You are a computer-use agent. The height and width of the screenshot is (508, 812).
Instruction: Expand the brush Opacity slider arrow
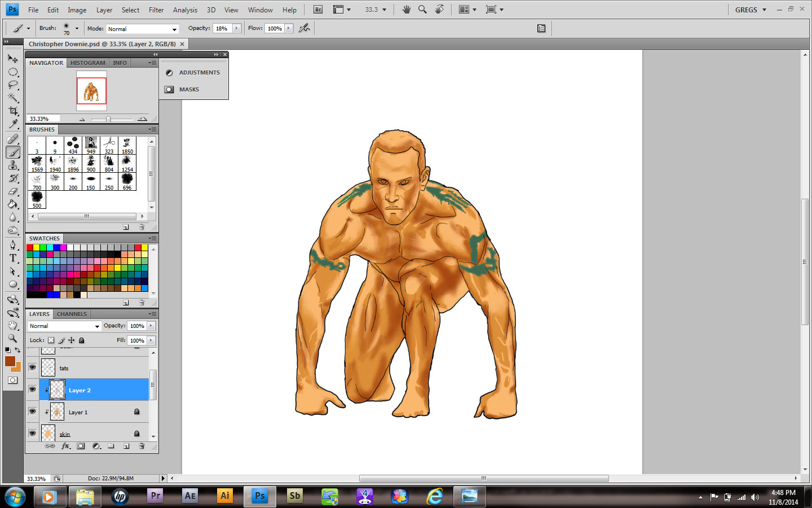(237, 28)
